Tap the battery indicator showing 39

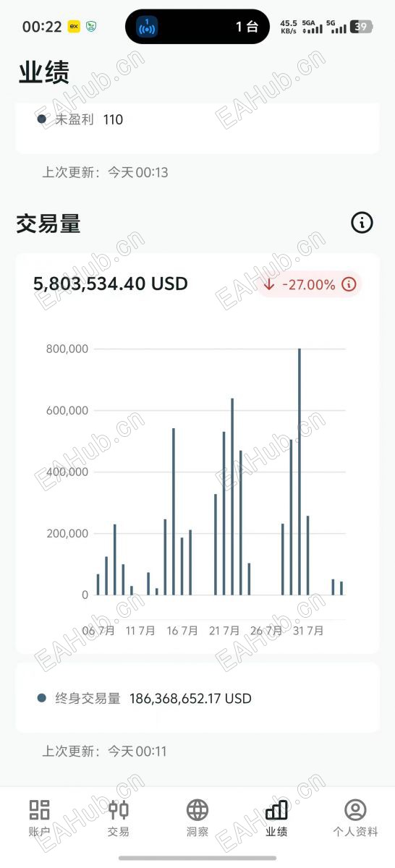tap(361, 27)
